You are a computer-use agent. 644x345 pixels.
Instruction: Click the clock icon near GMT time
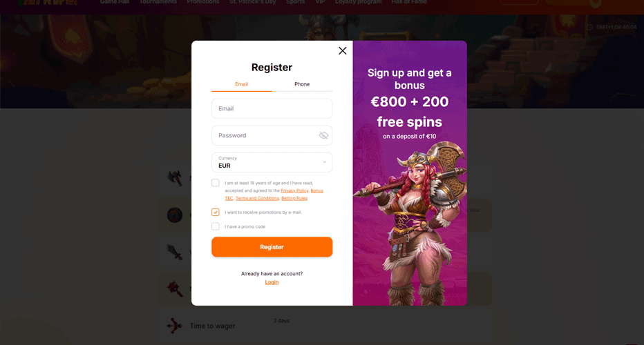[590, 27]
